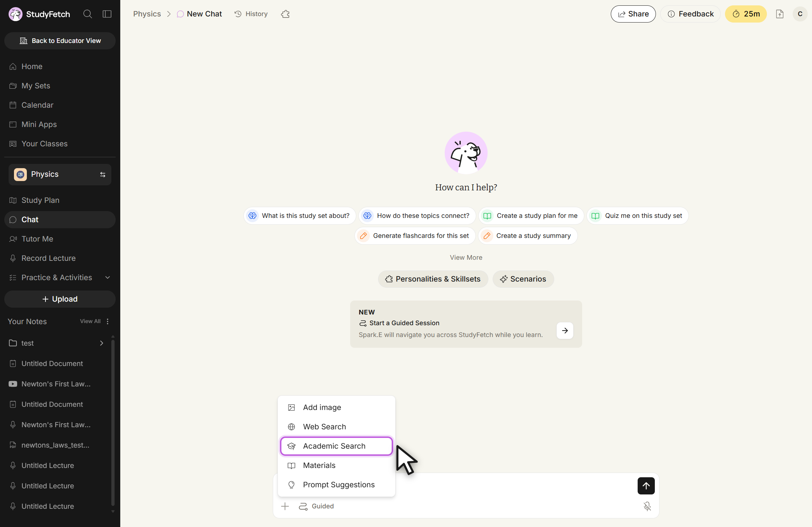Screen dimensions: 812x527
Task: Choose Web Search in the menu
Action: (337, 427)
